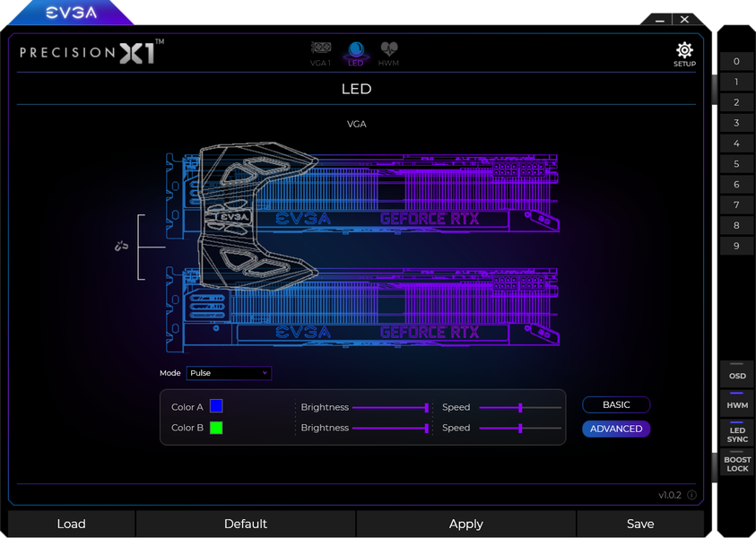The image size is (756, 538).
Task: Pick Color A blue swatch
Action: (216, 406)
